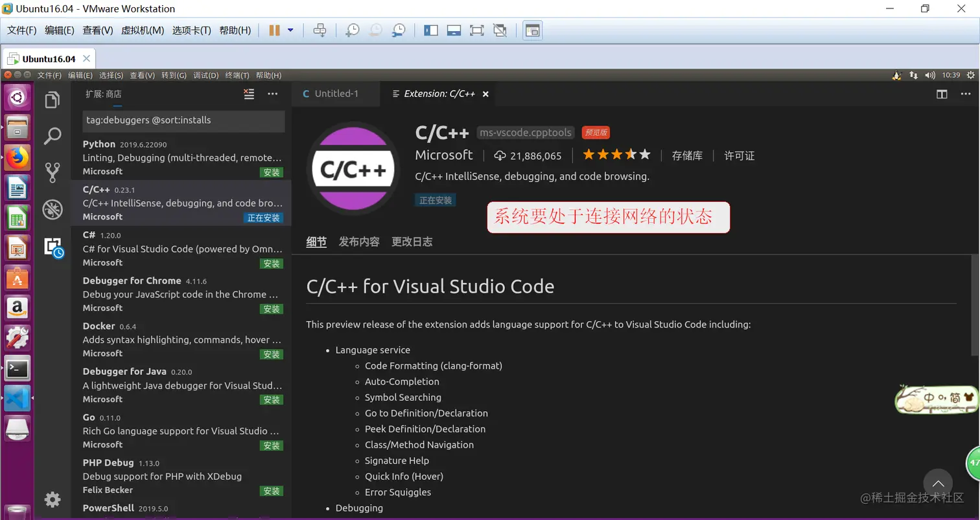980x520 pixels.
Task: Open the extensions panel More Actions menu
Action: [273, 94]
